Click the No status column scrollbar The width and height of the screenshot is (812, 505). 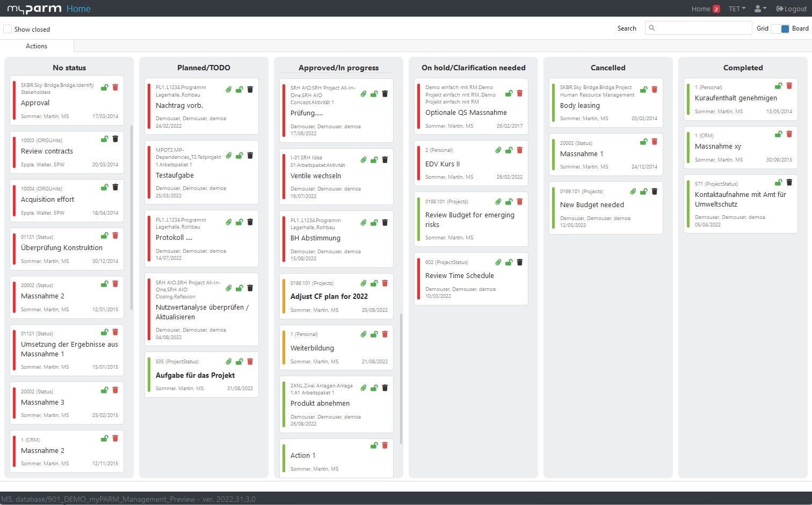coord(132,217)
